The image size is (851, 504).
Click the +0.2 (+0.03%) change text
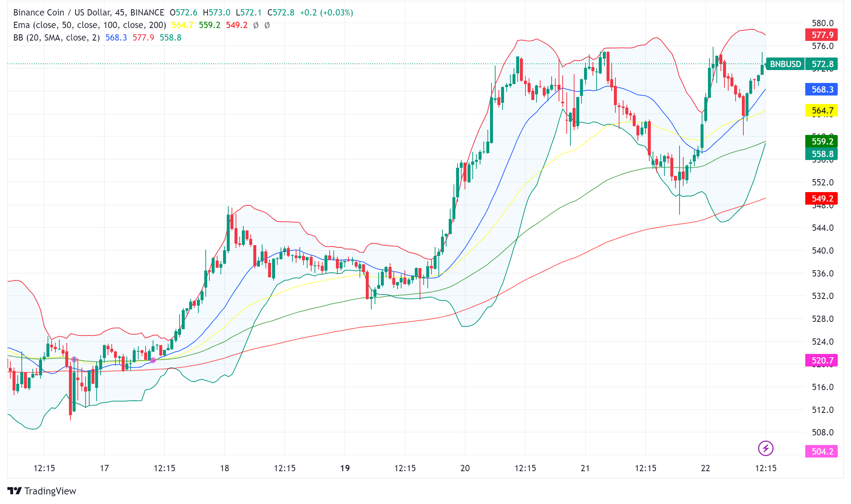point(326,13)
